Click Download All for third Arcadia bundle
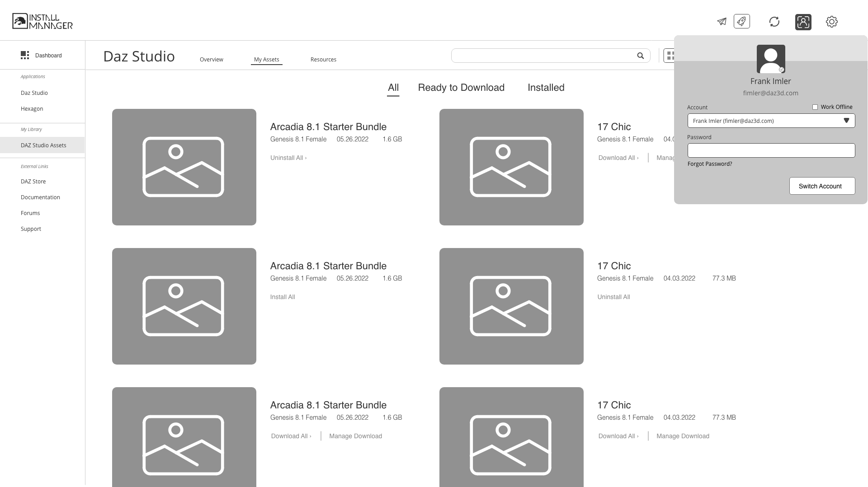 tap(291, 436)
